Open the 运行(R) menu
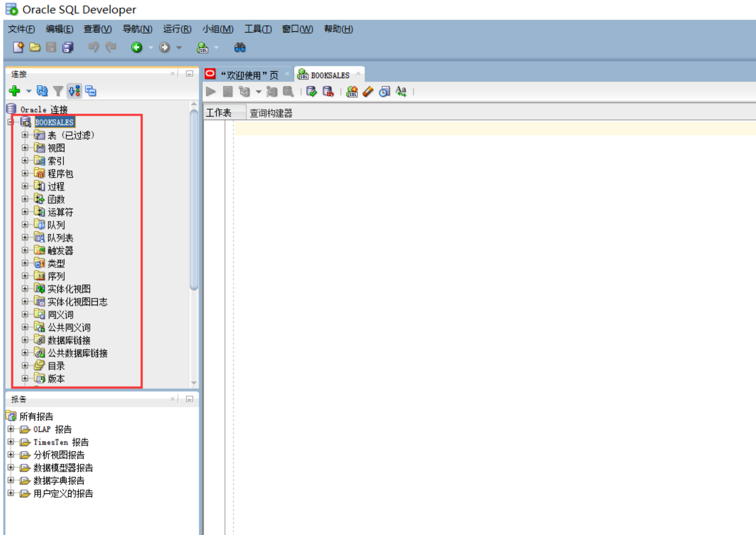Viewport: 756px width, 535px height. (177, 29)
